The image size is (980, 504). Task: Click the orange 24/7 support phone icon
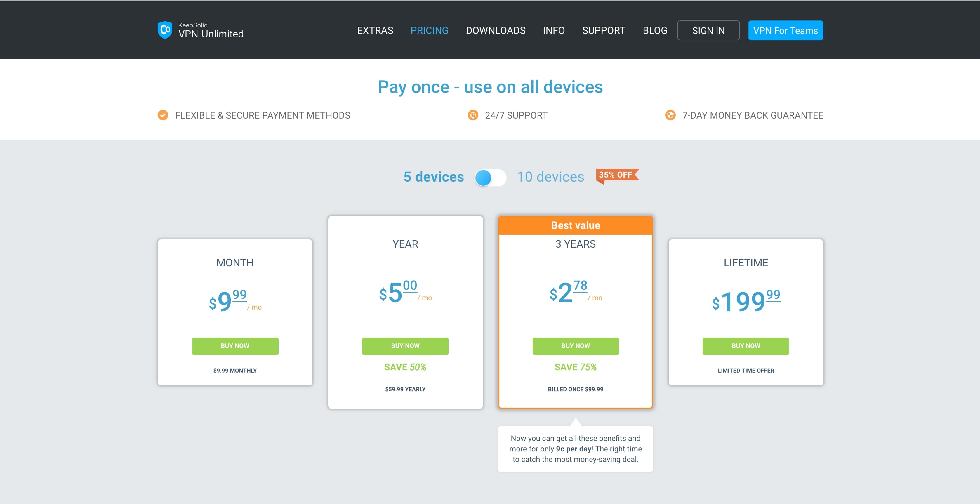(x=473, y=115)
